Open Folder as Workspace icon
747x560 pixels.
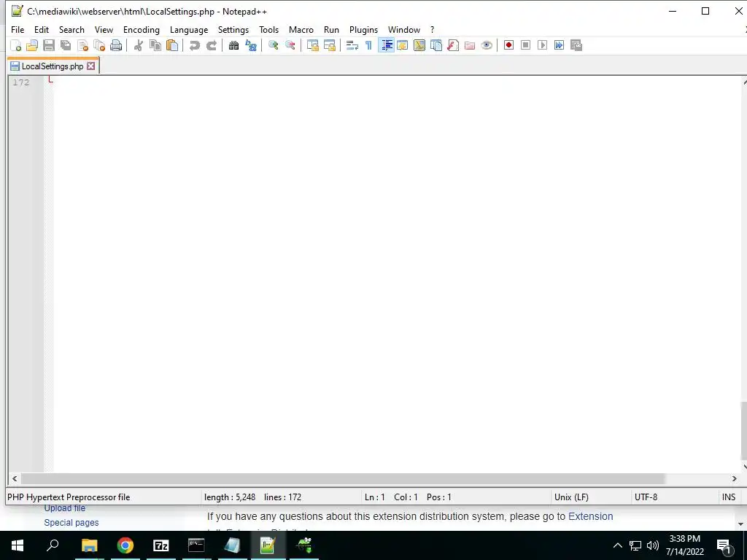tap(470, 45)
